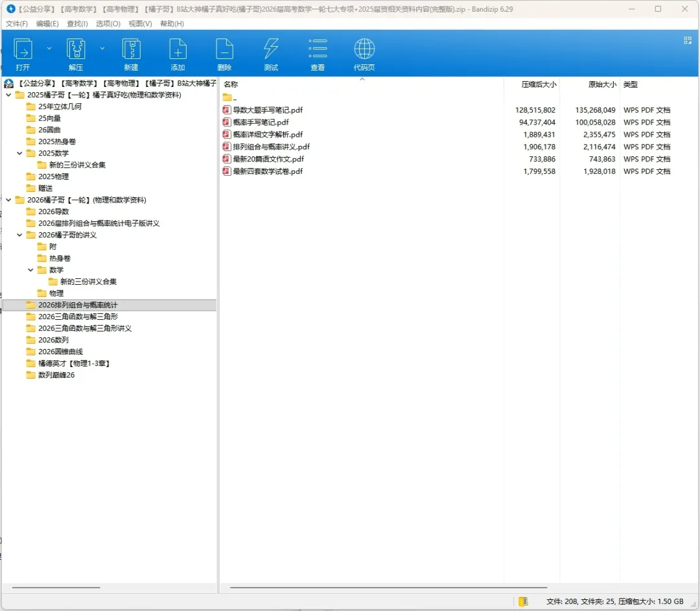This screenshot has width=700, height=611.
Task: Open the 帮助(H) menu
Action: tap(172, 23)
